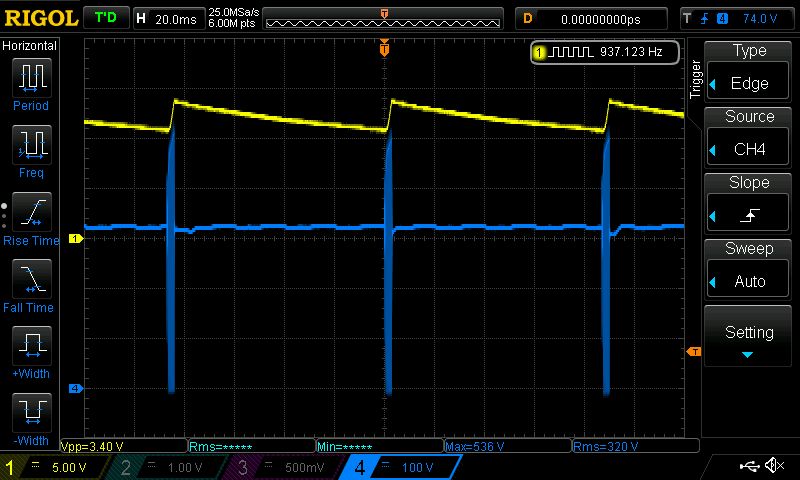Click the blue channel 4 ground marker
The height and width of the screenshot is (480, 800).
click(76, 388)
